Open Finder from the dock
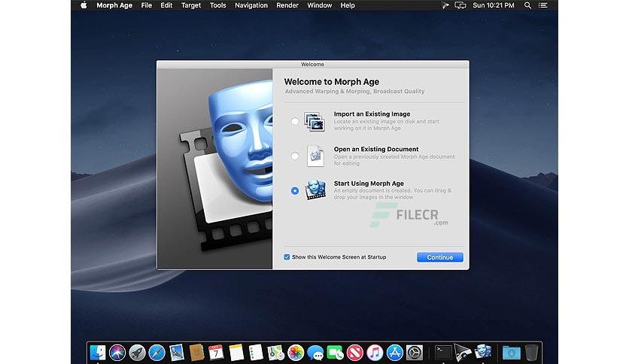The width and height of the screenshot is (629, 364). [x=98, y=353]
